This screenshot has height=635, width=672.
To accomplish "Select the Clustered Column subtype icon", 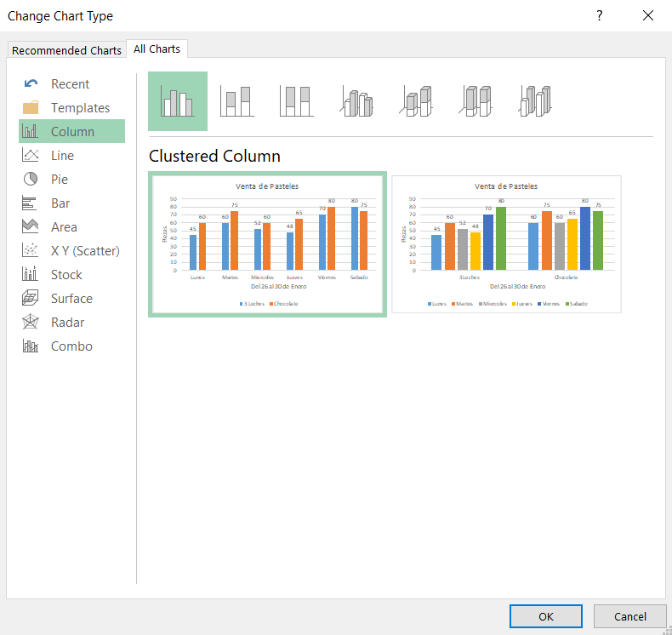I will (x=178, y=101).
